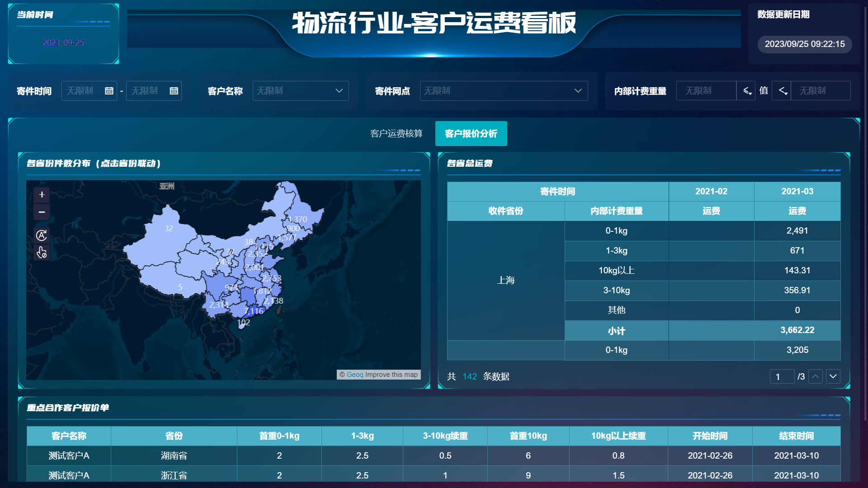This screenshot has width=868, height=488.
Task: Click the 小计 subtotal row label
Action: click(617, 331)
